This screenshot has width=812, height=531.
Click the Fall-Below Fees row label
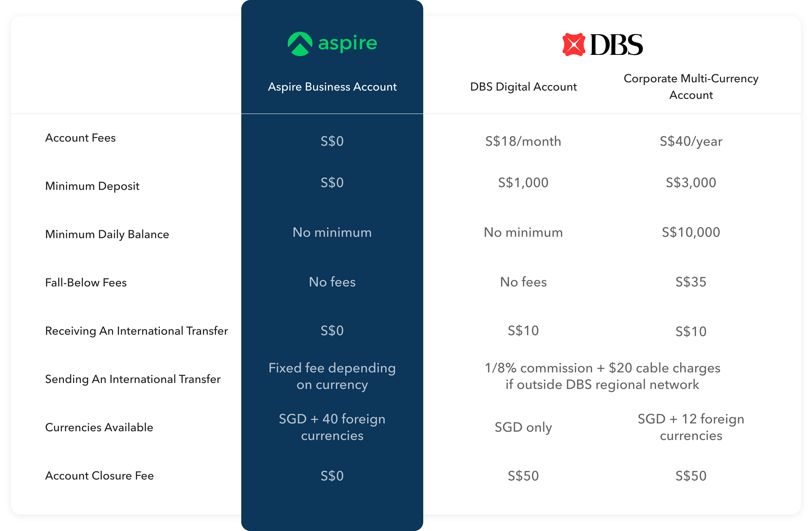tap(86, 283)
